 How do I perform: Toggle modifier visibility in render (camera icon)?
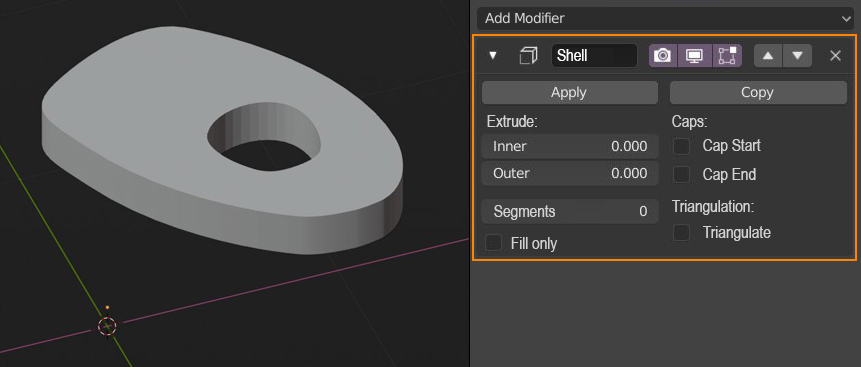[x=663, y=55]
